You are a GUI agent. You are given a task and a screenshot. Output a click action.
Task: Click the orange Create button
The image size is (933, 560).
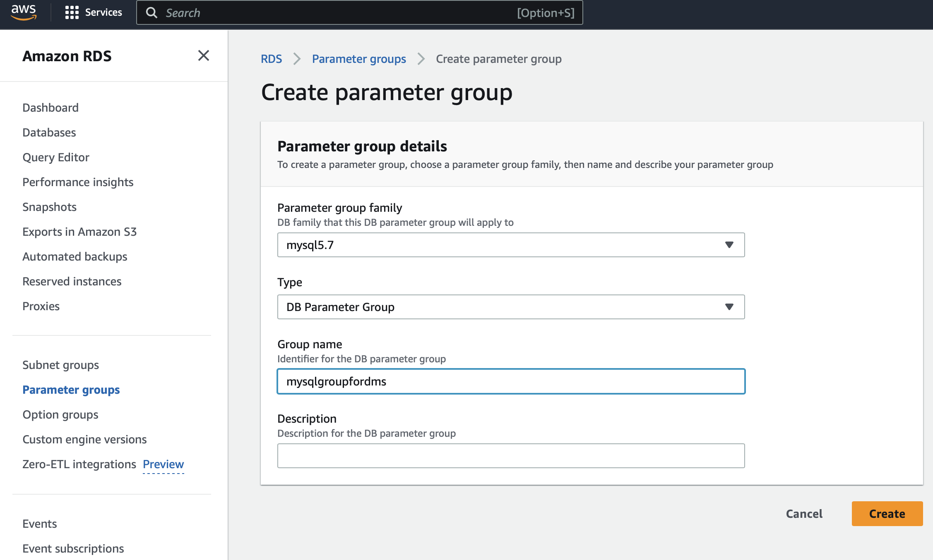point(887,514)
